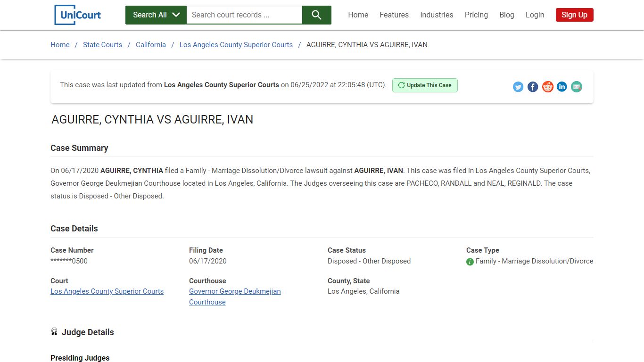Share case on Facebook icon
This screenshot has width=644, height=362.
(533, 87)
